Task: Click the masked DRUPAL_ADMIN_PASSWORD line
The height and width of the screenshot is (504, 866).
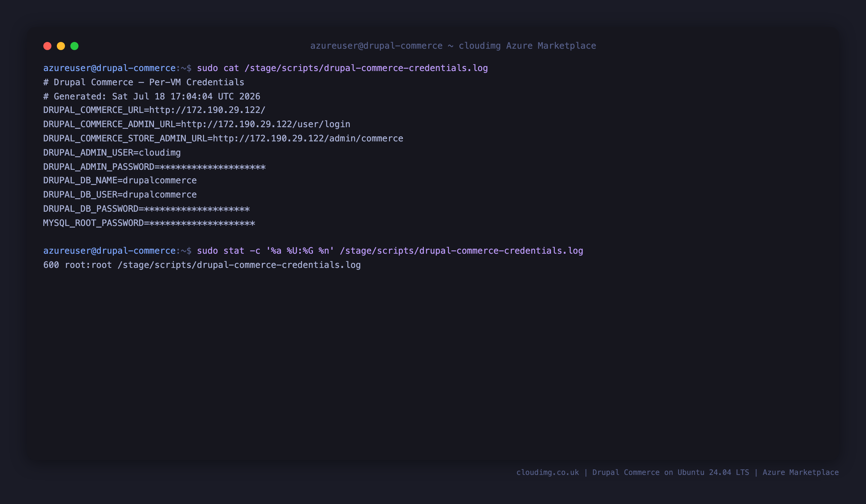Action: click(154, 167)
